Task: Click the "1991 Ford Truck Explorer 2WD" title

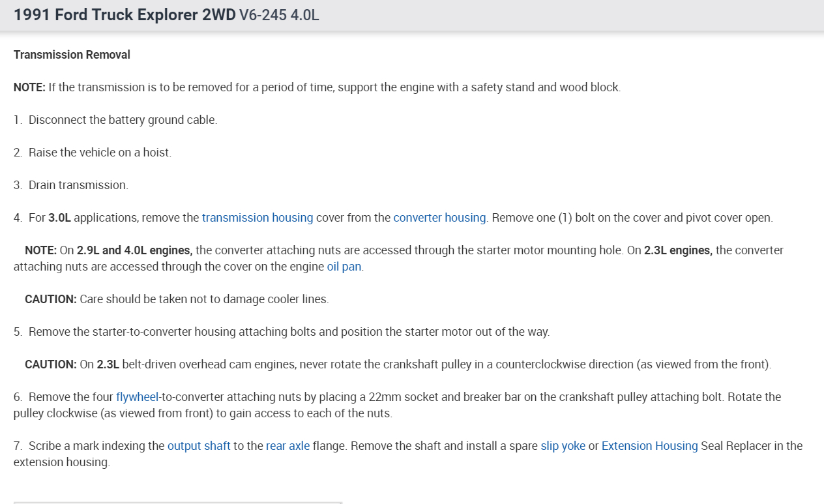Action: click(x=125, y=15)
